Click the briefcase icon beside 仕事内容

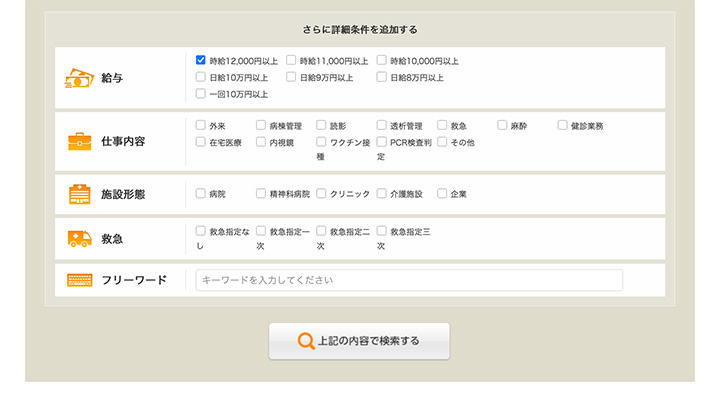coord(80,141)
